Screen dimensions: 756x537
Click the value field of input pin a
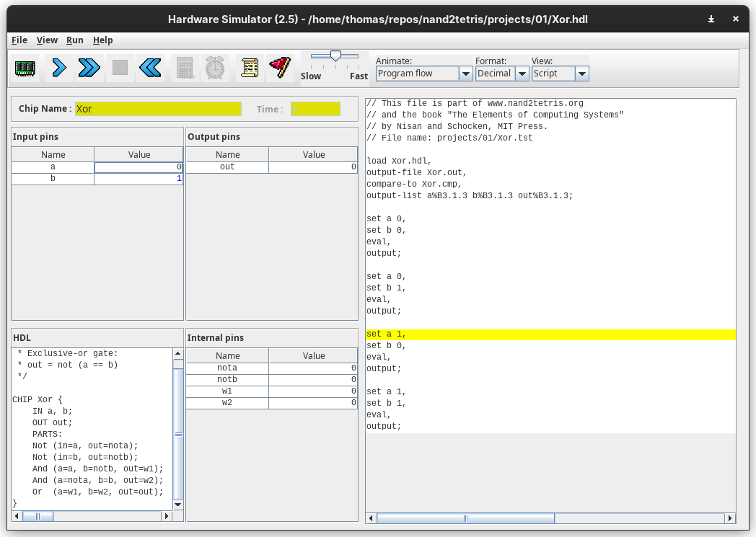pos(139,167)
